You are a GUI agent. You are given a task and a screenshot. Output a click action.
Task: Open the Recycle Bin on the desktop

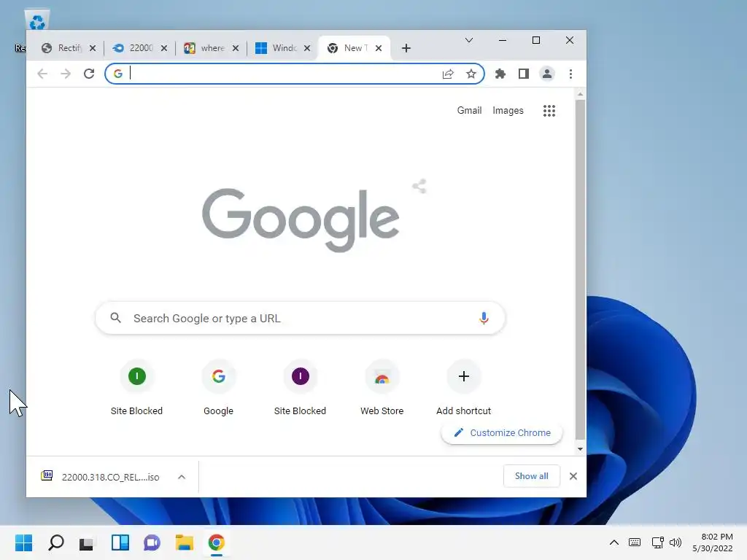point(36,21)
